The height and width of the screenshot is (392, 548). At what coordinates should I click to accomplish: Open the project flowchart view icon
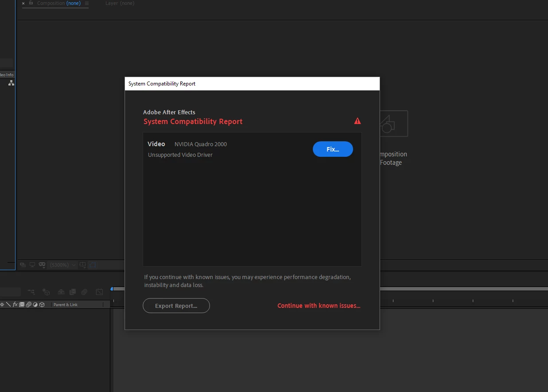pyautogui.click(x=11, y=83)
